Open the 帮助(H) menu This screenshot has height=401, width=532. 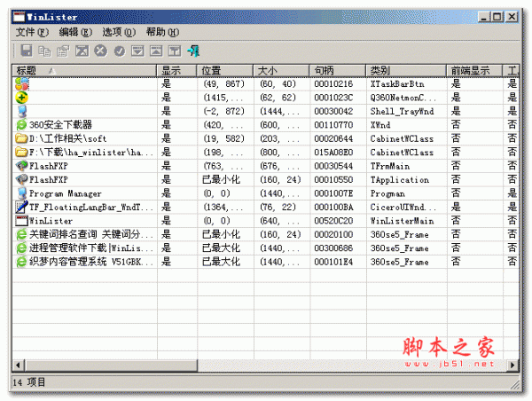point(162,32)
